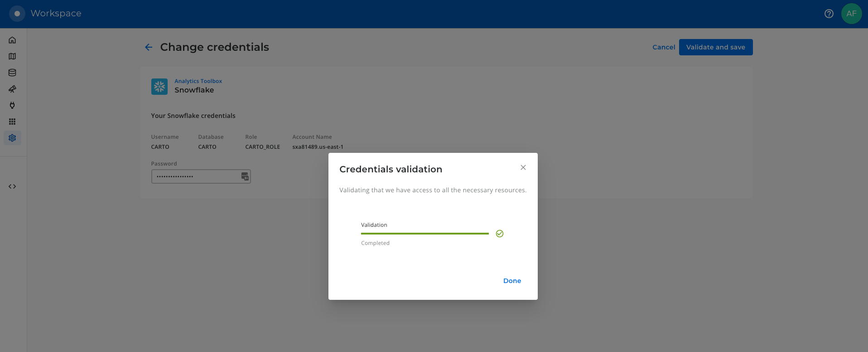Go back using the arrow beside Change credentials

(x=149, y=47)
